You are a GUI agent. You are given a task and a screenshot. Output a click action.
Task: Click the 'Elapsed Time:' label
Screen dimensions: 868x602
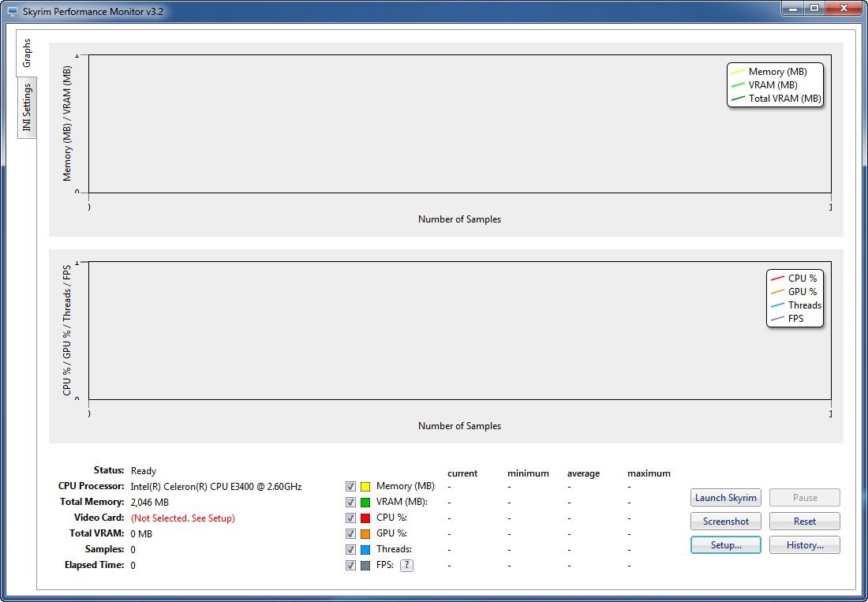point(95,565)
